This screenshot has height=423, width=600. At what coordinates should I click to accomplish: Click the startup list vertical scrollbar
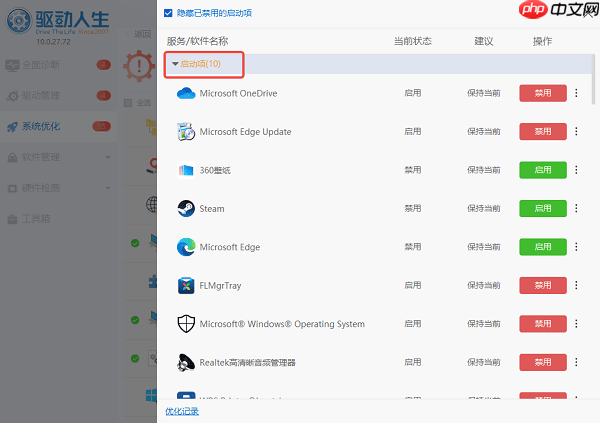[593, 80]
